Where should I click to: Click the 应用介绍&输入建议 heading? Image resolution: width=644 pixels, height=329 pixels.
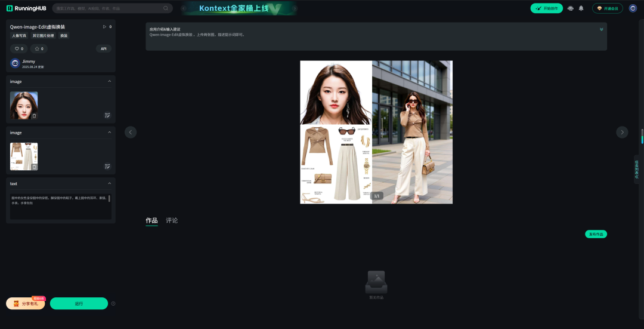coord(165,29)
